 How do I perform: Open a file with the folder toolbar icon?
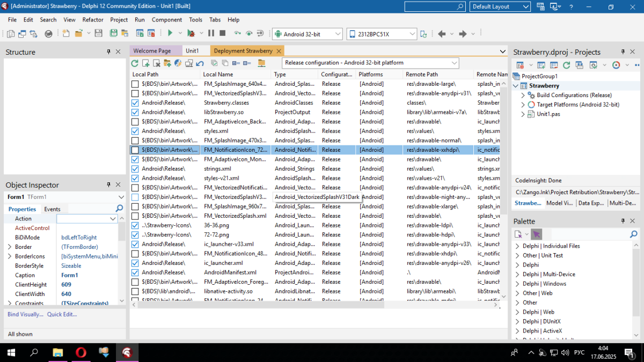79,33
